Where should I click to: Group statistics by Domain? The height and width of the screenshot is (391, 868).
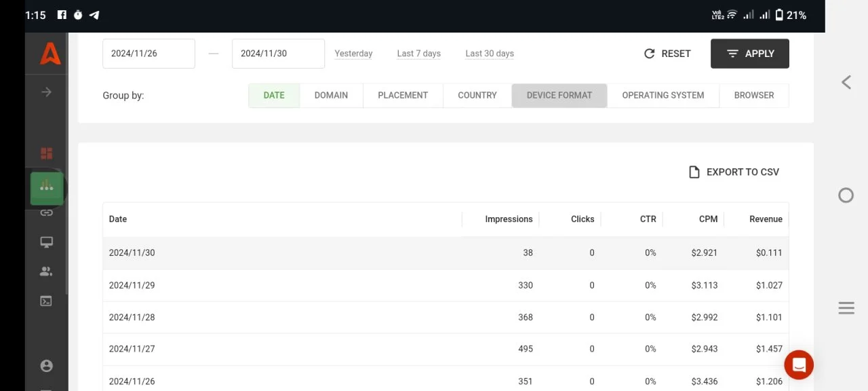click(x=331, y=95)
